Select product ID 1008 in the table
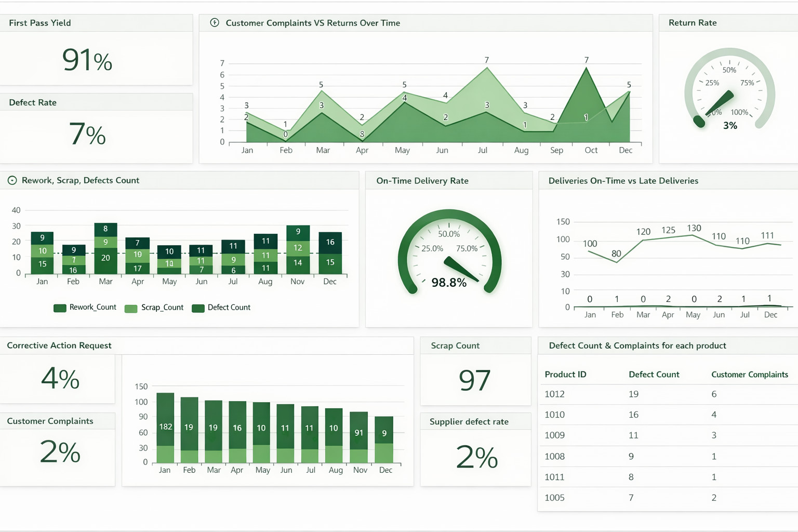This screenshot has width=798, height=532. 554,457
